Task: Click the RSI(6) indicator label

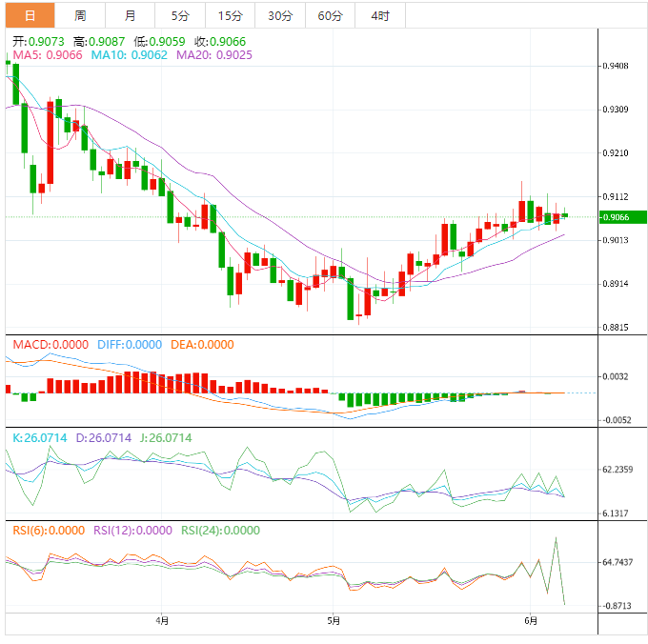Action: coord(48,531)
